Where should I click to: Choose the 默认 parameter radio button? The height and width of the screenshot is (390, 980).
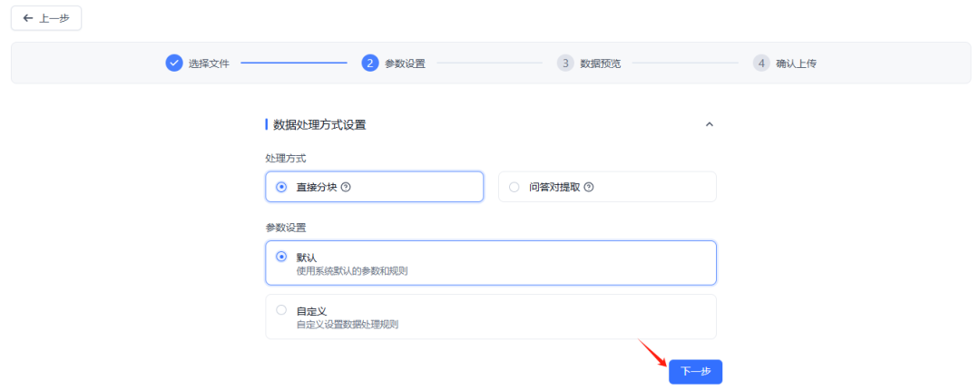pyautogui.click(x=281, y=257)
